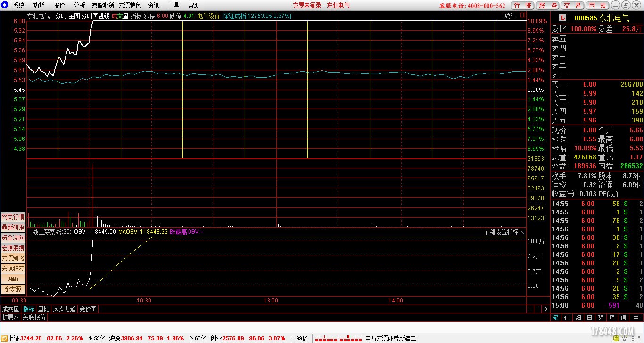Click the index-bar window icon beside 上证

click(4, 338)
